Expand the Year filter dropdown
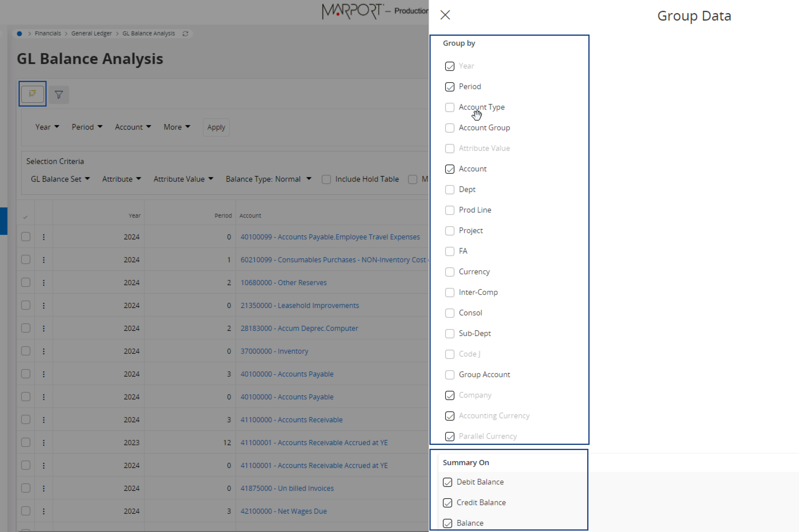Viewport: 799px width, 532px height. (47, 127)
